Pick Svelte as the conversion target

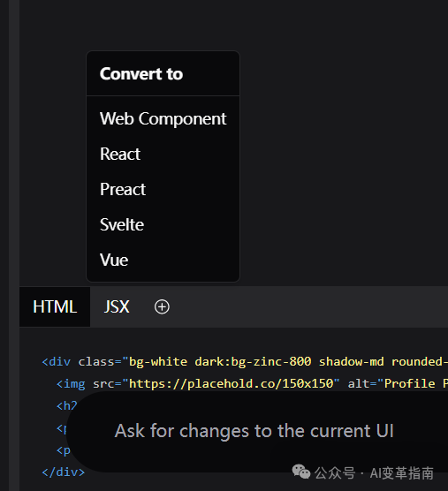163,224
